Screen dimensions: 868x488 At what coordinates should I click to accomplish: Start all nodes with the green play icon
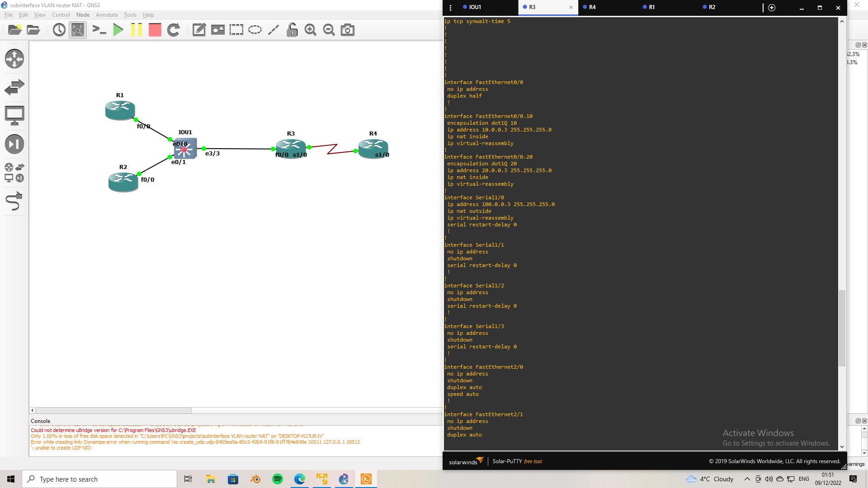[x=118, y=30]
